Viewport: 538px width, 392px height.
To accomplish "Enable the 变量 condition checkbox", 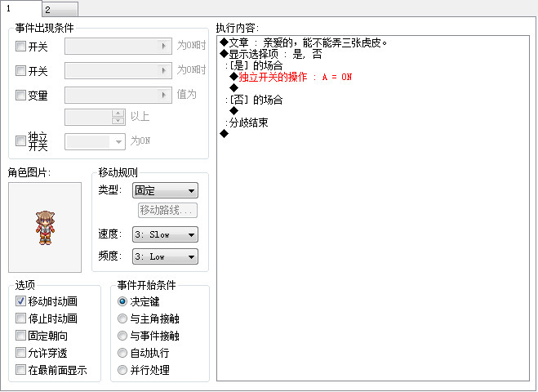I will 20,95.
